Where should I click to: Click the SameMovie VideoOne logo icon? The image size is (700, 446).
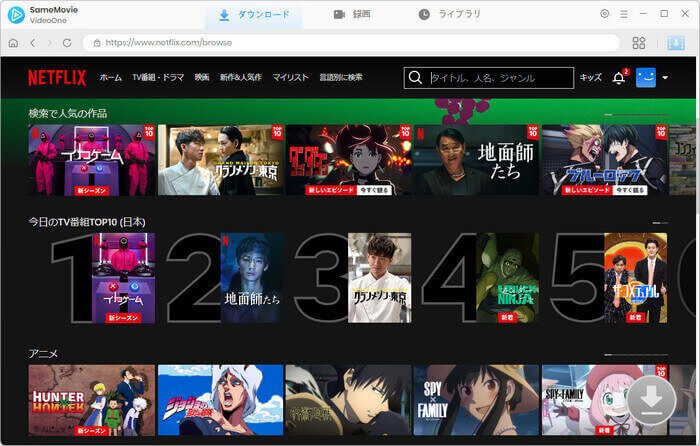16,15
